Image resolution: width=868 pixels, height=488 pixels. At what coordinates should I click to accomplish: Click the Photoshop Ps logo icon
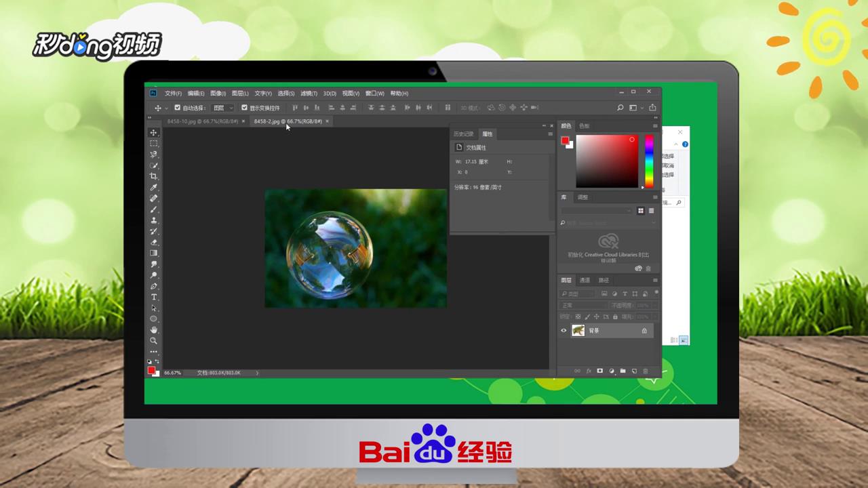pyautogui.click(x=153, y=93)
